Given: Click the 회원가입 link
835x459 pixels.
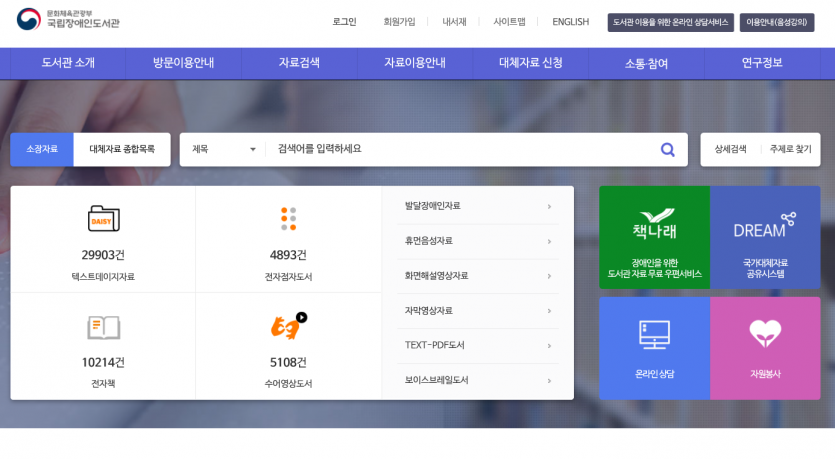Looking at the screenshot, I should pyautogui.click(x=399, y=22).
